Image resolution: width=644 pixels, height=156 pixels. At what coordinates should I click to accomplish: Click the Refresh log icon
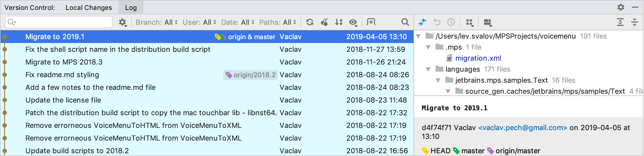[310, 22]
